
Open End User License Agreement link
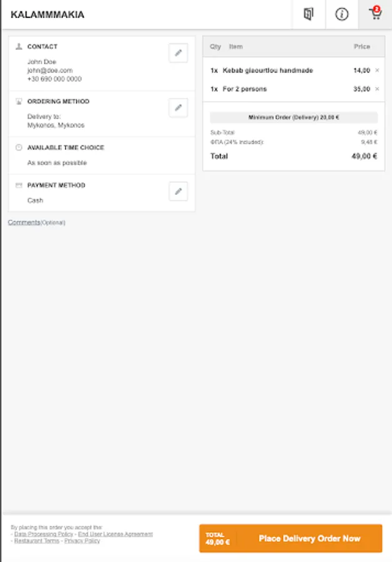point(115,534)
